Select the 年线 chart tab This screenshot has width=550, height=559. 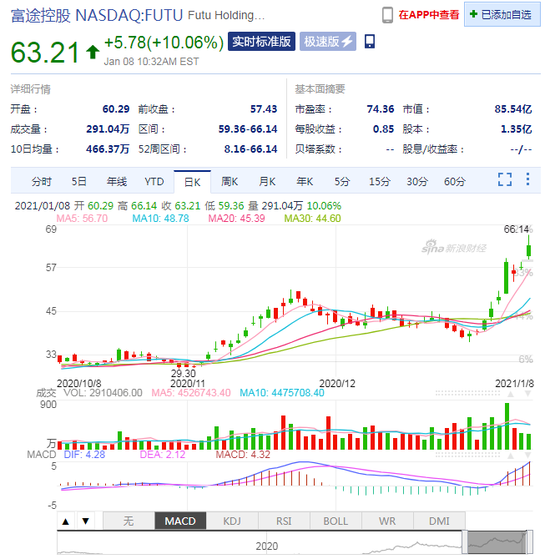point(117,181)
